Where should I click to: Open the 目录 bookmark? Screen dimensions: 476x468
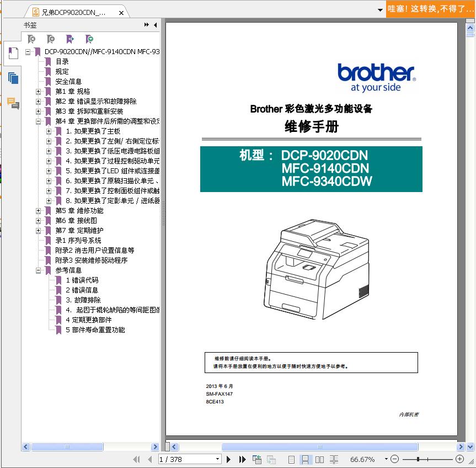click(x=62, y=62)
